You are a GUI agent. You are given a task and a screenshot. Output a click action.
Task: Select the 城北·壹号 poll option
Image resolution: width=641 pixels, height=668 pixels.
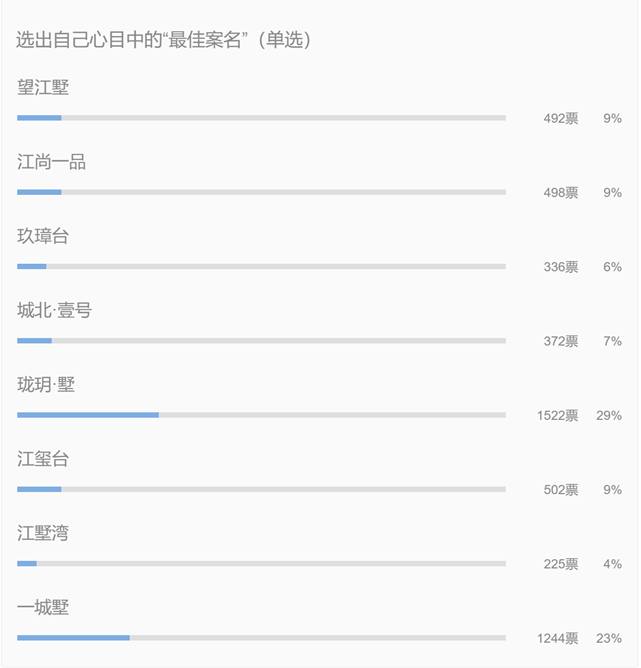(55, 310)
